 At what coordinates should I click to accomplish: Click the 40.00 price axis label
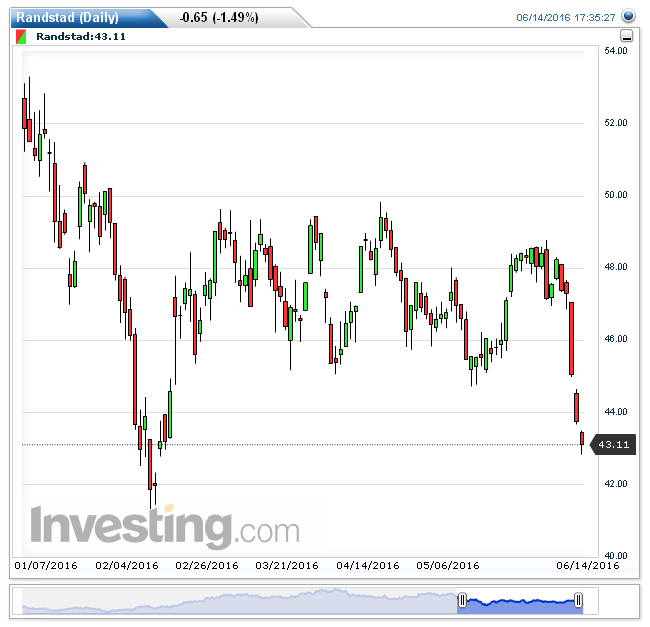point(616,556)
